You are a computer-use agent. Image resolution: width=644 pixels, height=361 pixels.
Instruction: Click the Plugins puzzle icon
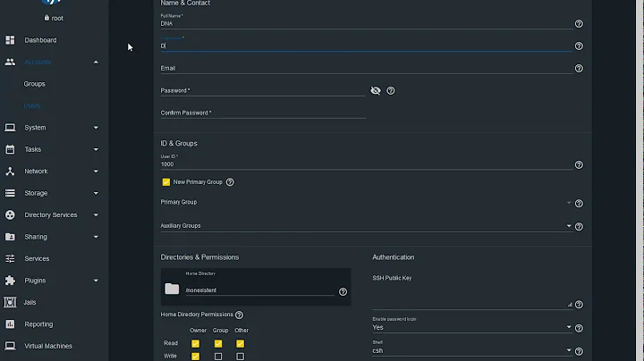coord(10,281)
